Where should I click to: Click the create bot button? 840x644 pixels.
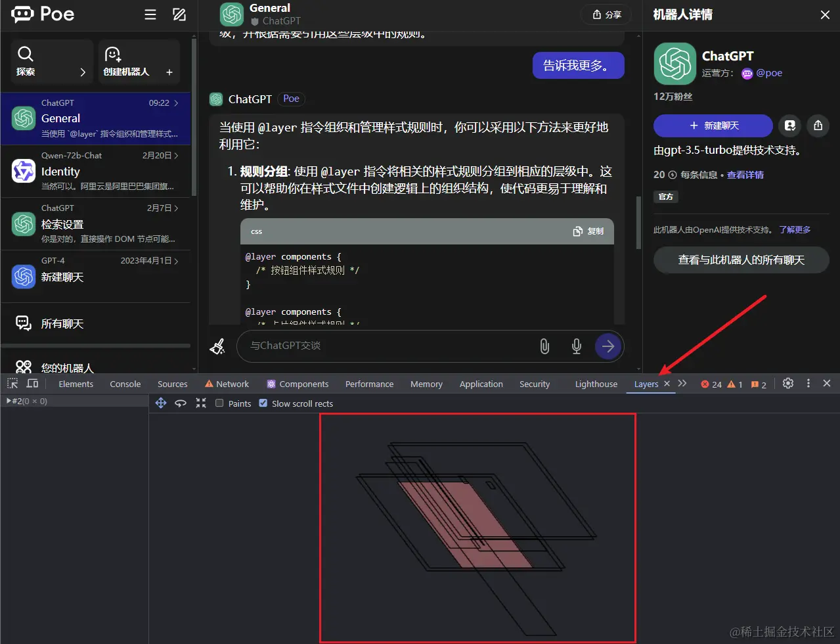pyautogui.click(x=139, y=62)
